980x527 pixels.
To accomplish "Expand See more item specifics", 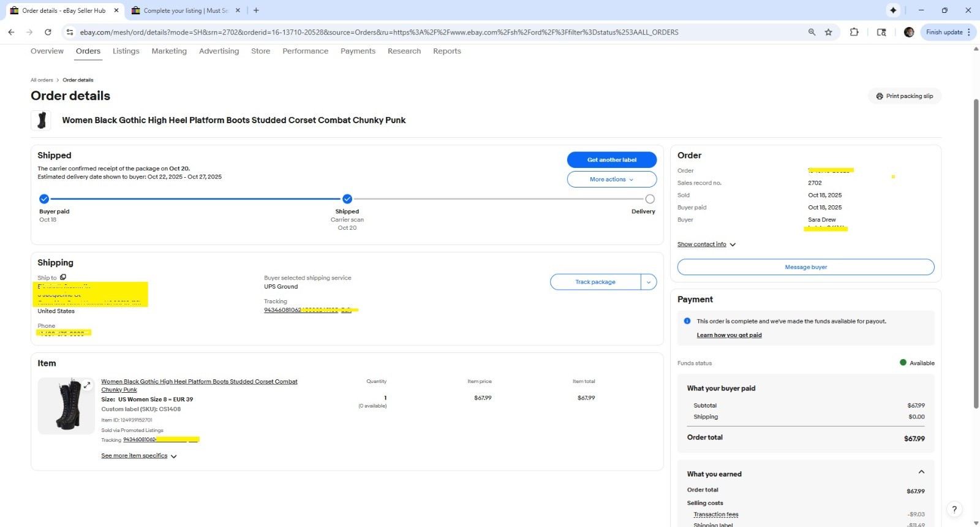I will coord(139,456).
